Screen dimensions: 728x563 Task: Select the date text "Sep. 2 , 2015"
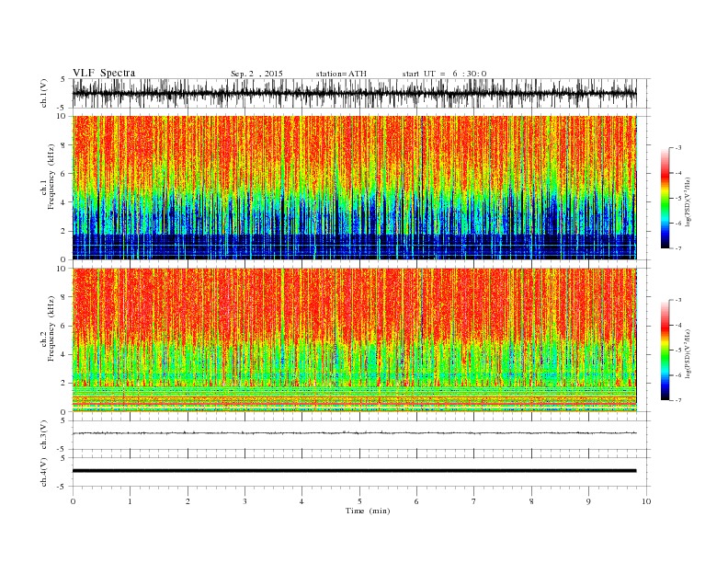(x=256, y=74)
